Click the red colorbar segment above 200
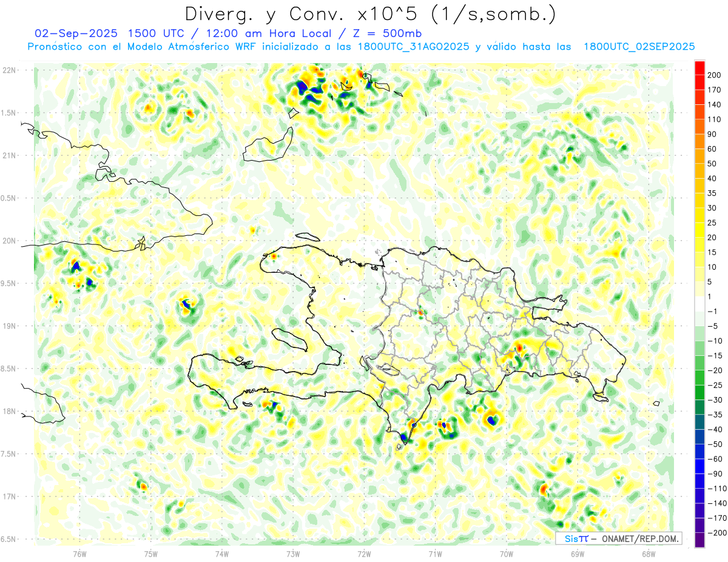 pyautogui.click(x=699, y=67)
